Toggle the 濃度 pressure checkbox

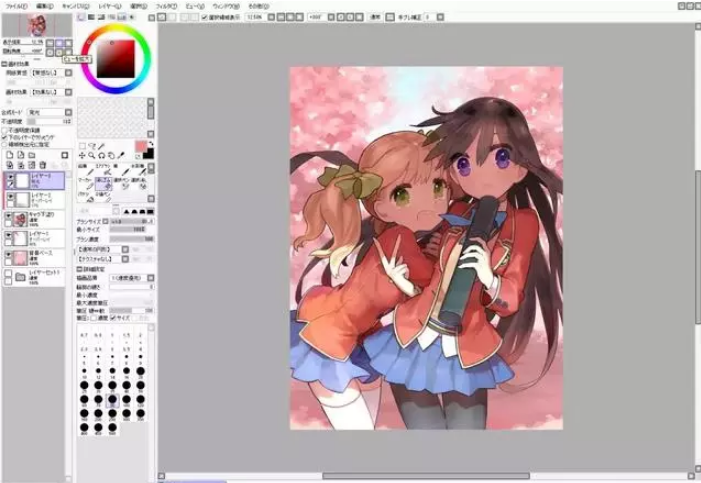93,318
